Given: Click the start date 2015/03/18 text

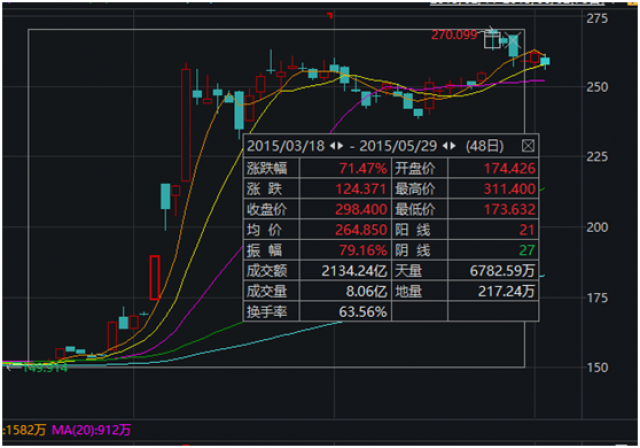Looking at the screenshot, I should tap(284, 145).
